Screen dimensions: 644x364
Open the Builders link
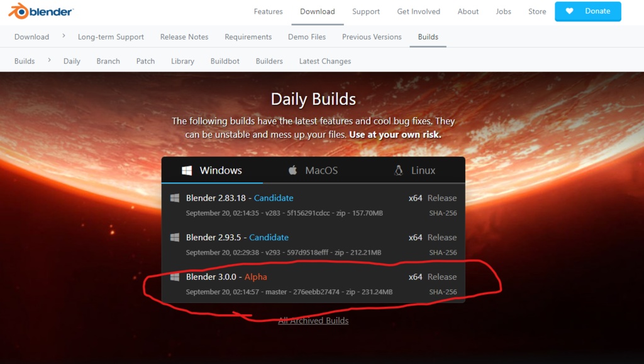click(x=269, y=61)
